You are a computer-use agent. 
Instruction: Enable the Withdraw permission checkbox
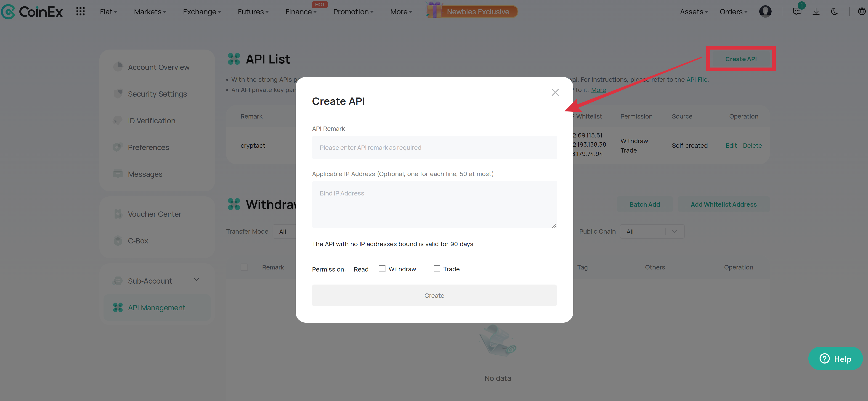[382, 269]
